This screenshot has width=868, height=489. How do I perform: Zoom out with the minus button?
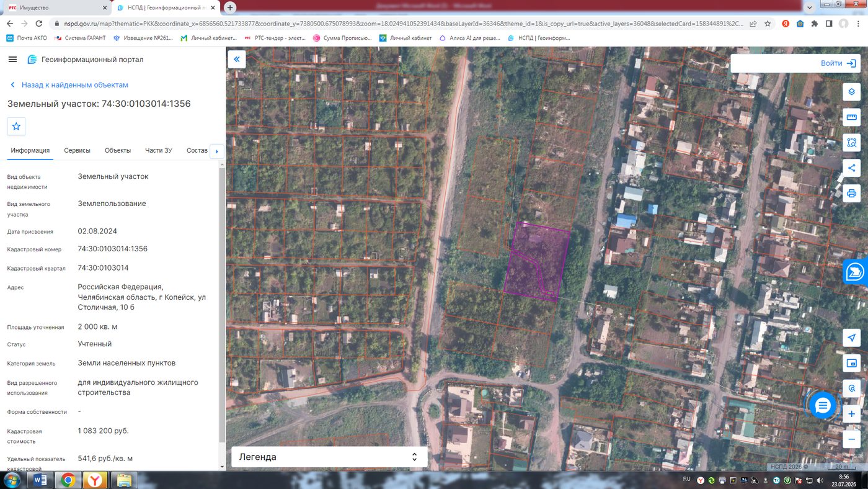851,439
